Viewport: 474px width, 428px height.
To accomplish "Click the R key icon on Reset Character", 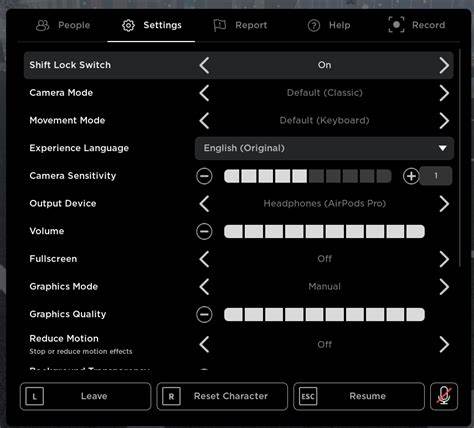I will click(x=171, y=396).
